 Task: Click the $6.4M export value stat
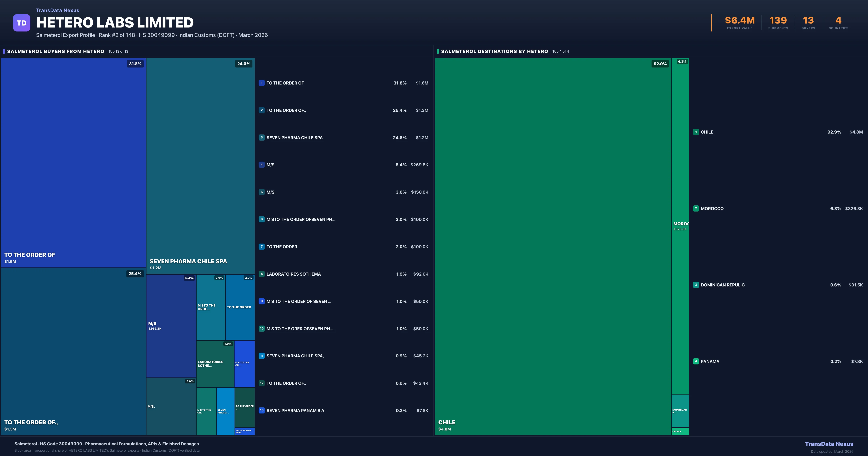[740, 21]
